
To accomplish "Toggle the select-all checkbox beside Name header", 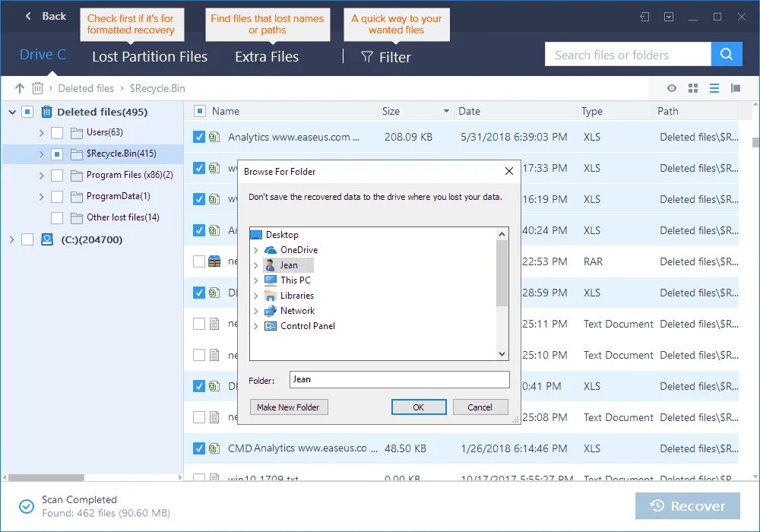I will (199, 111).
